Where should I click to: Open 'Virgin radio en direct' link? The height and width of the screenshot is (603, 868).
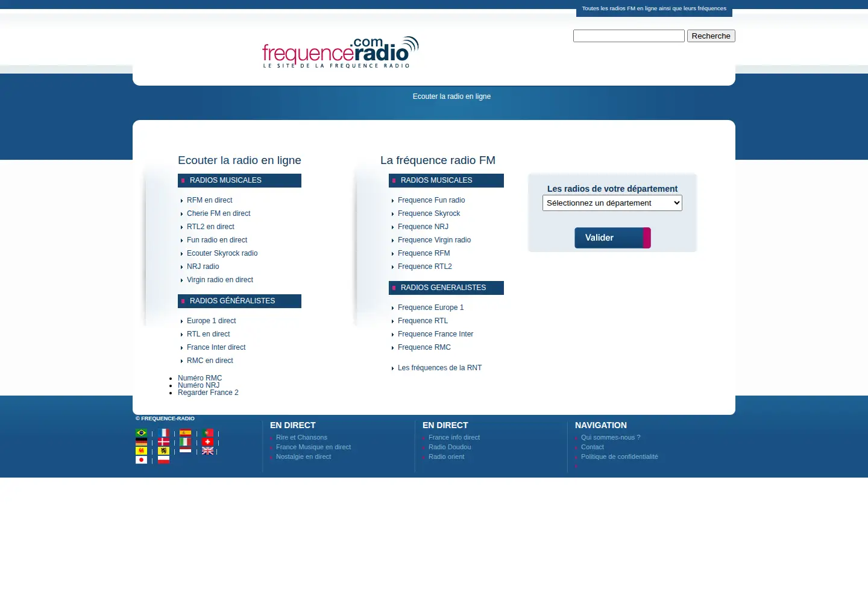coord(220,280)
